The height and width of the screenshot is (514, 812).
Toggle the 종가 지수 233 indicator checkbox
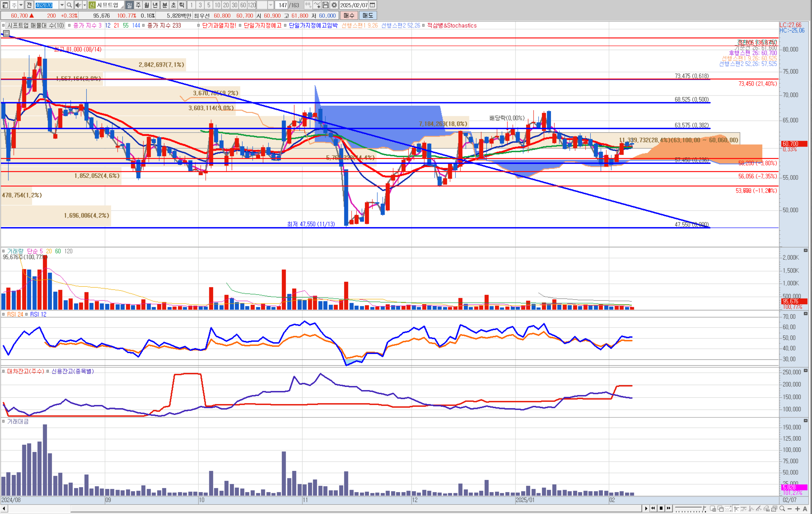[144, 26]
